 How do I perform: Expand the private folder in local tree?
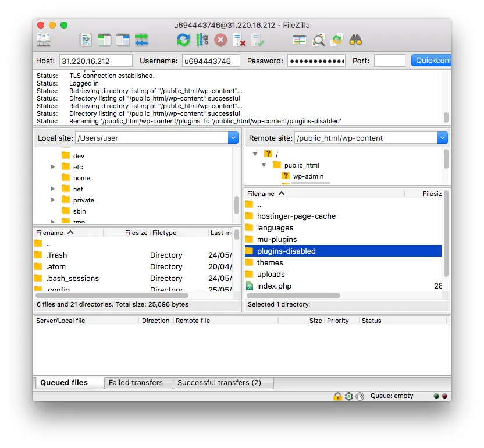point(52,200)
